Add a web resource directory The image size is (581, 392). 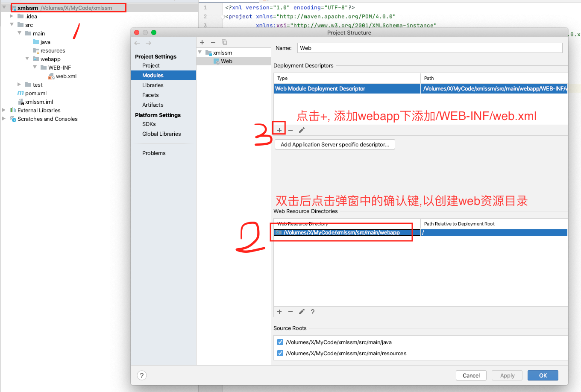click(279, 312)
